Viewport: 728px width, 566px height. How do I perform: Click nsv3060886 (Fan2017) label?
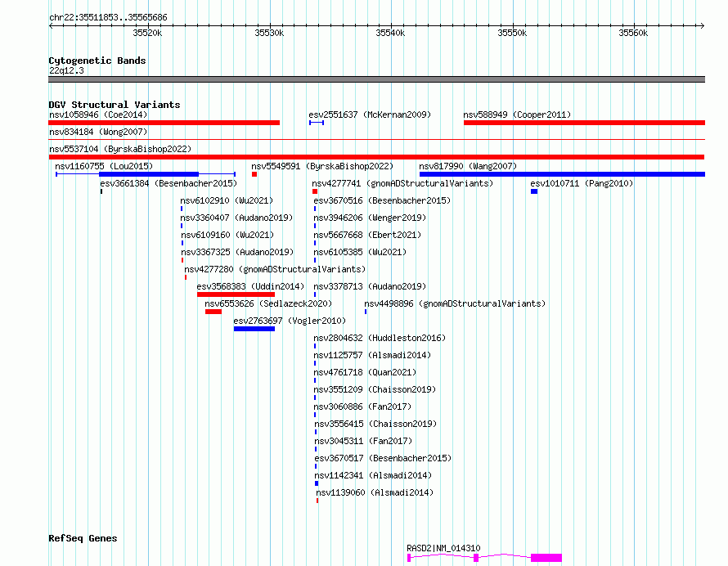pos(362,407)
